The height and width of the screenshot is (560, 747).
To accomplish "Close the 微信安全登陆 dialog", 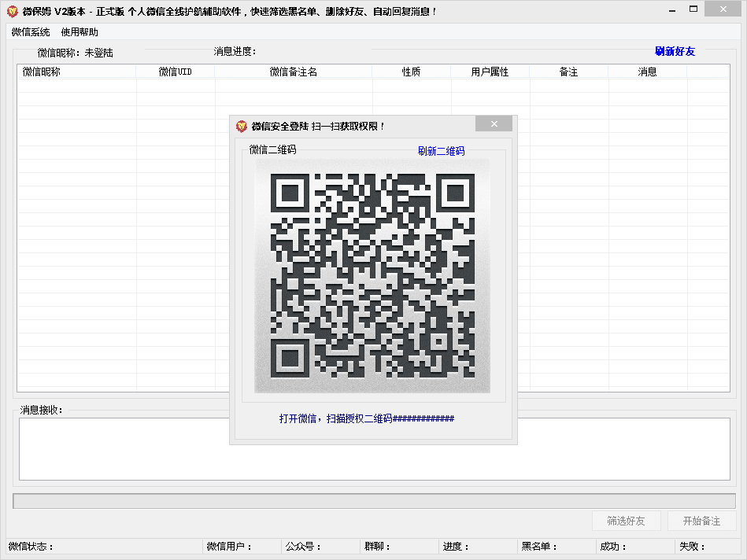I will [494, 123].
